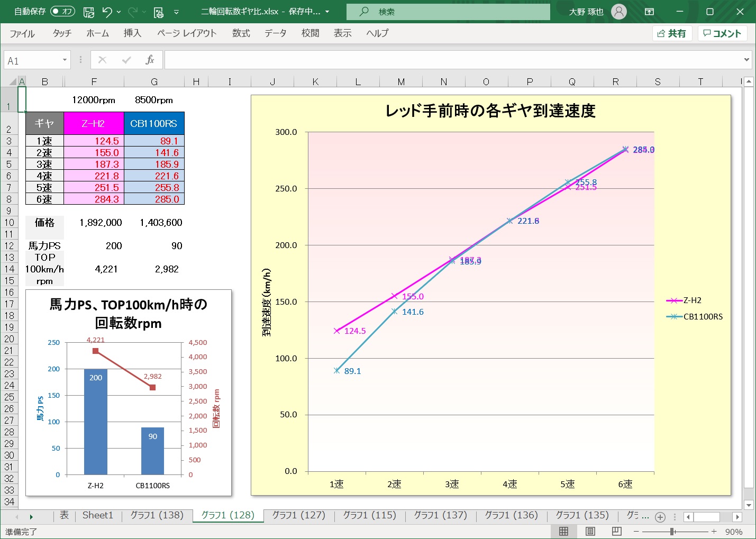Image resolution: width=756 pixels, height=539 pixels.
Task: Switch to the グラフ1 (138) sheet tab
Action: click(x=157, y=515)
